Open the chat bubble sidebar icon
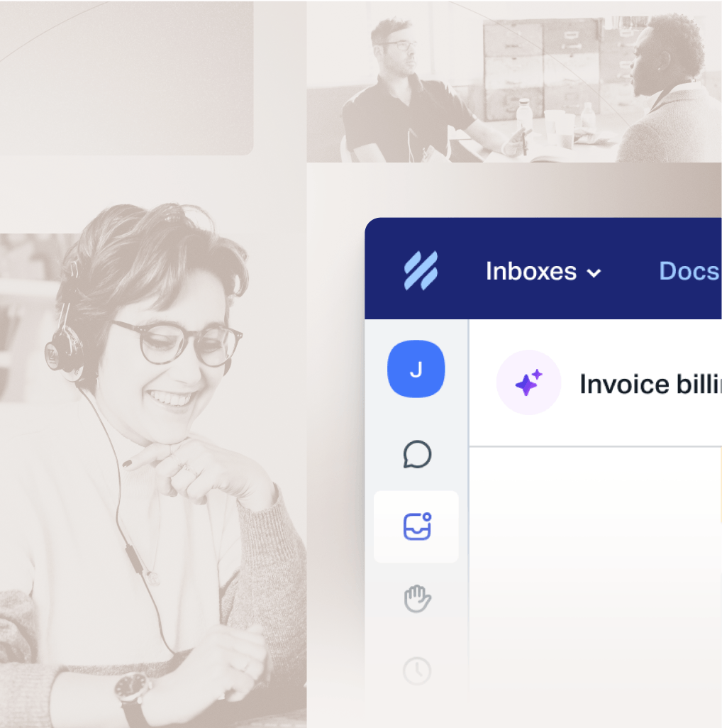722x728 pixels. (417, 454)
